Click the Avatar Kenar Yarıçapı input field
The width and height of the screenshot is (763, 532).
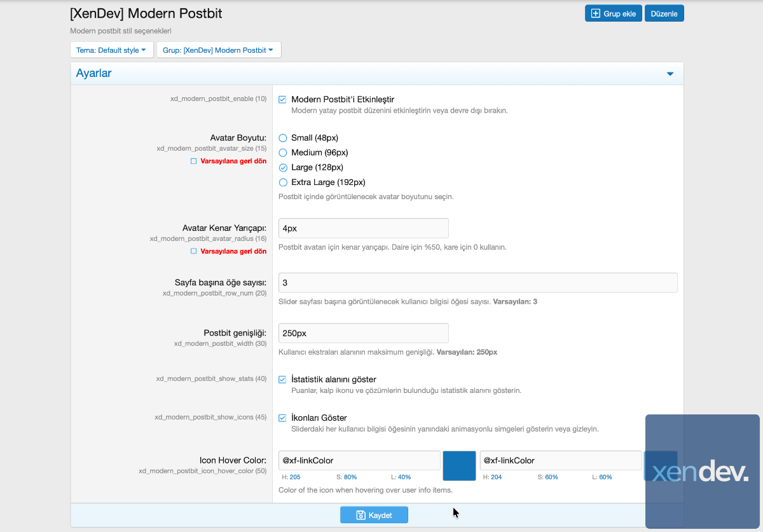[363, 228]
